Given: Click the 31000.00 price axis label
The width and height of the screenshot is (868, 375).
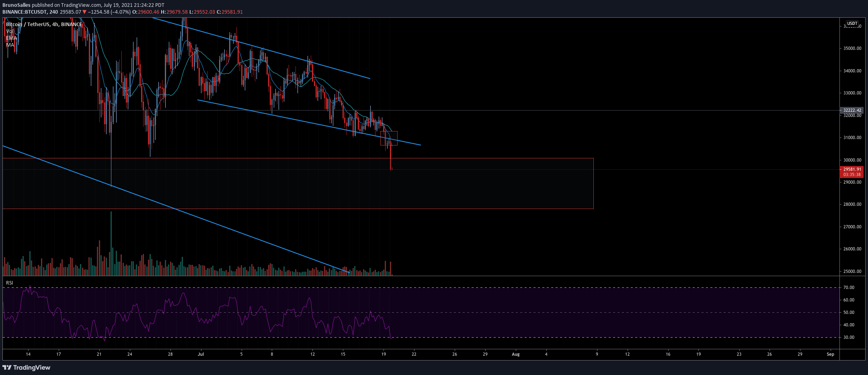Looking at the screenshot, I should click(852, 137).
